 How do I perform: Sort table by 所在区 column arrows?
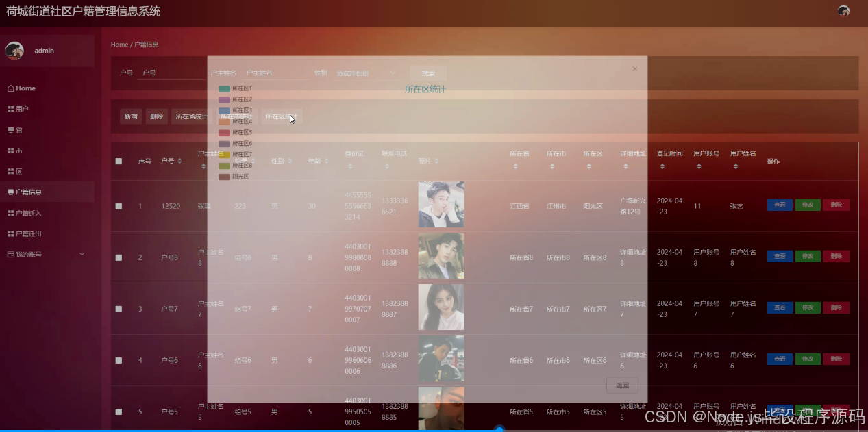(x=588, y=166)
